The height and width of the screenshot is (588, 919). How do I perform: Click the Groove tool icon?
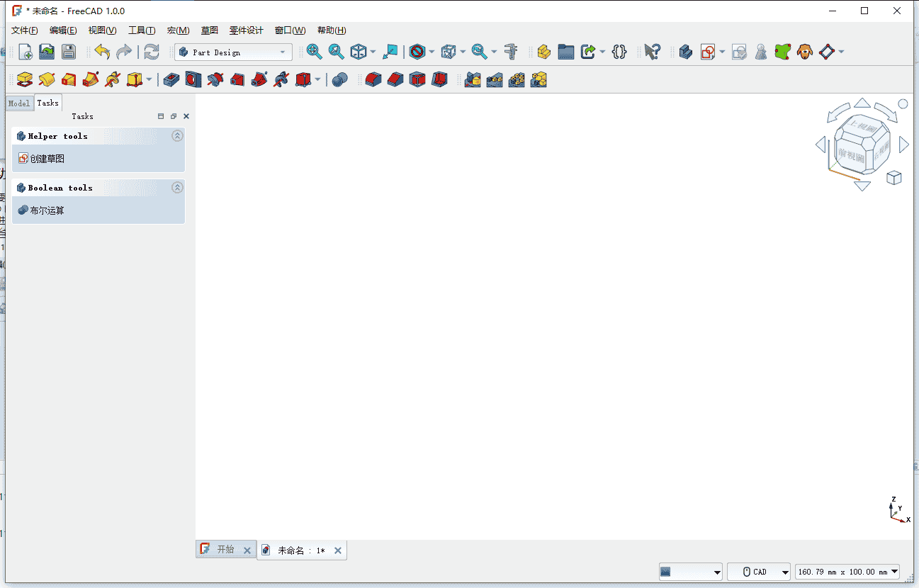215,80
